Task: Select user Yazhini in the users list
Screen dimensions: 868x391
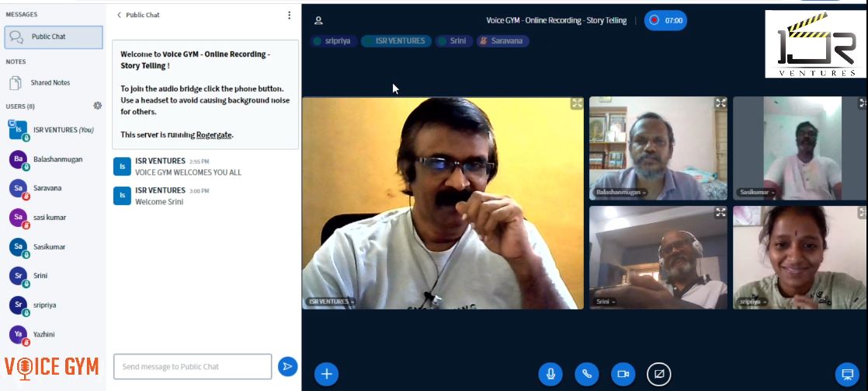Action: pyautogui.click(x=43, y=334)
